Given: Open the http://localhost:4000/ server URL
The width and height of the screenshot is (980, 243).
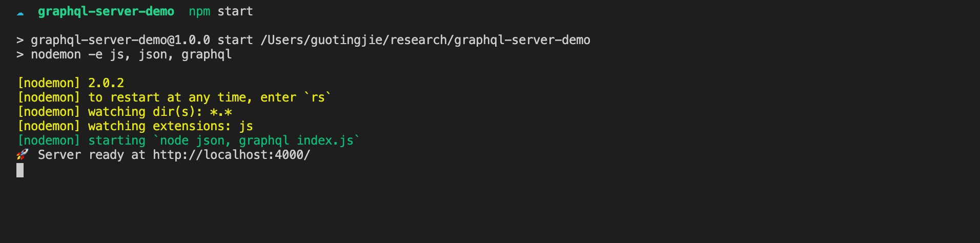Looking at the screenshot, I should [231, 155].
